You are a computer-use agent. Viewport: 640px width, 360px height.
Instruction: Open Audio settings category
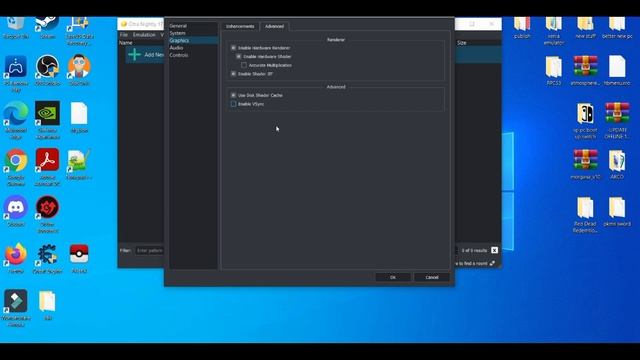click(x=176, y=48)
